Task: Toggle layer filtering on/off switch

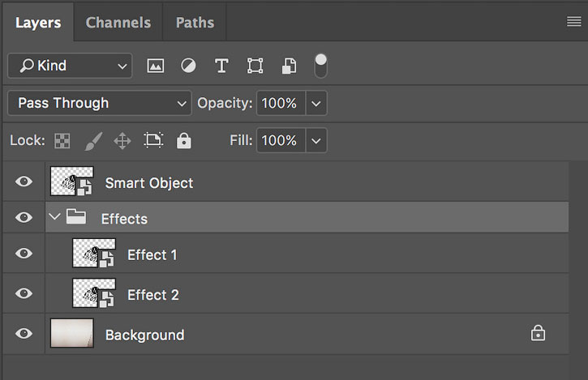Action: [x=320, y=66]
